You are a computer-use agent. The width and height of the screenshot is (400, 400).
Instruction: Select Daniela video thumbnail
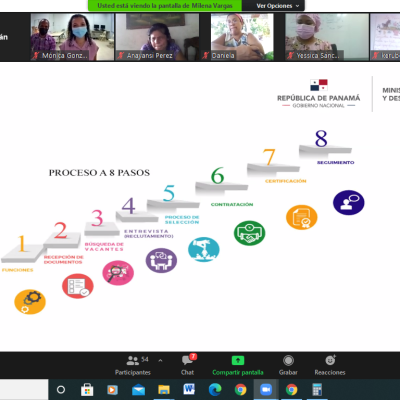242,37
